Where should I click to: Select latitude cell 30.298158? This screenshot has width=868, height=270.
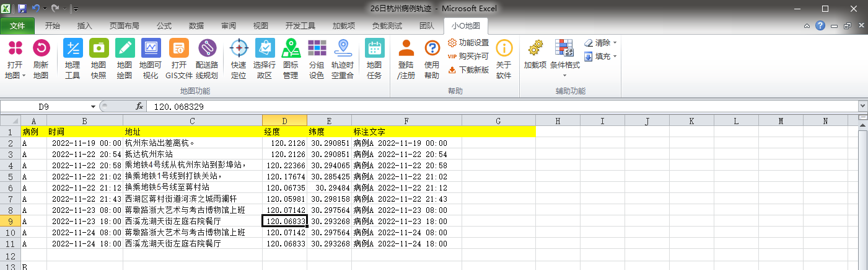pos(330,199)
